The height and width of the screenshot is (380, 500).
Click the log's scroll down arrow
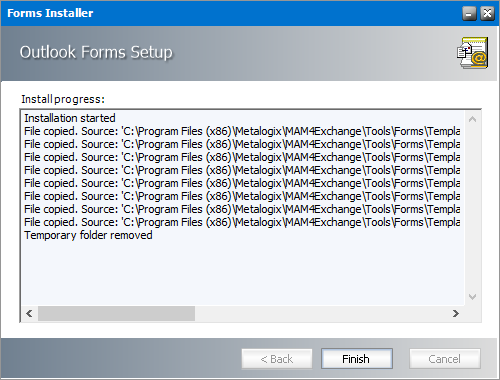472,296
